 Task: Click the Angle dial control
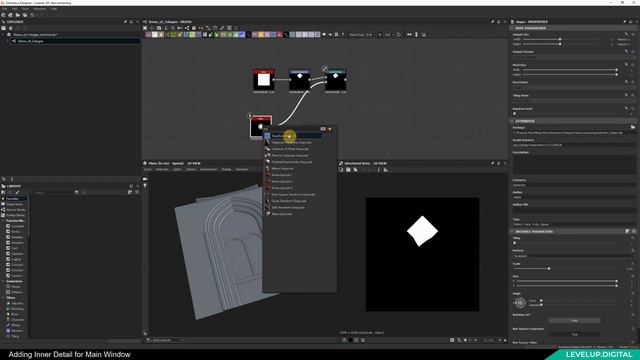click(x=520, y=303)
